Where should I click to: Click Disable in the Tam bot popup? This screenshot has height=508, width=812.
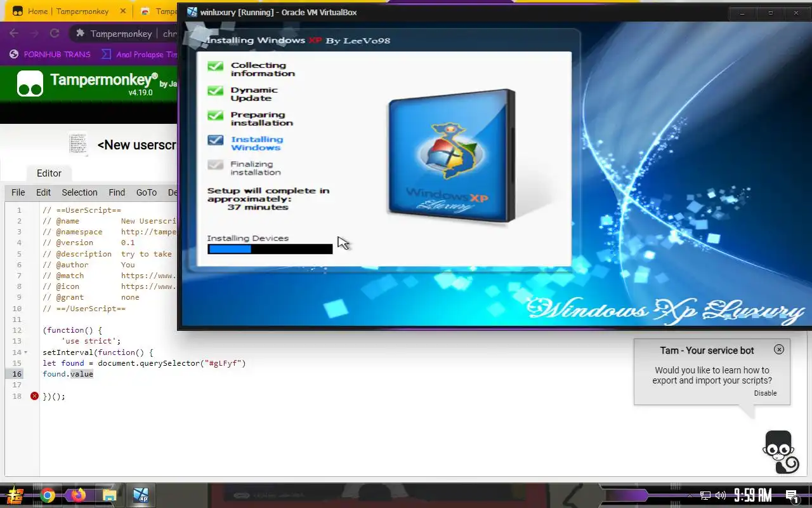(765, 393)
